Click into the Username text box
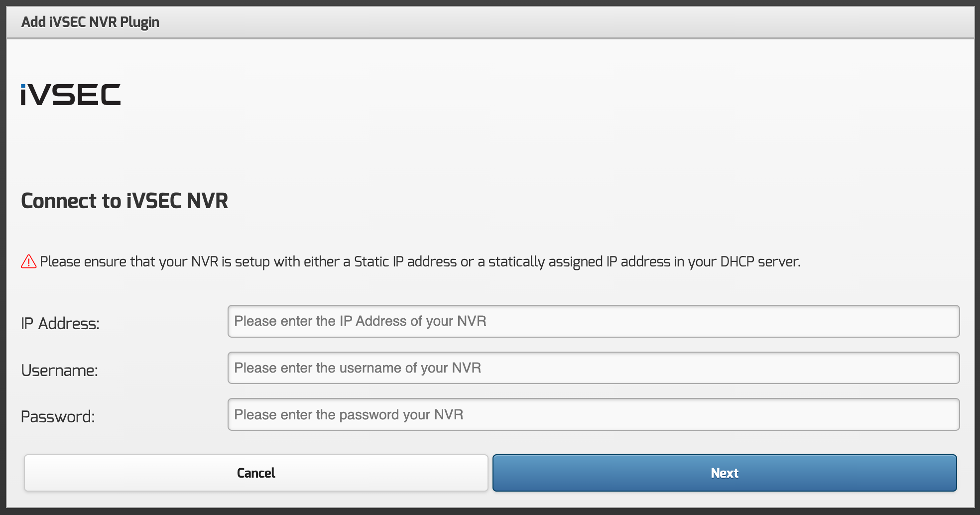 pos(593,368)
